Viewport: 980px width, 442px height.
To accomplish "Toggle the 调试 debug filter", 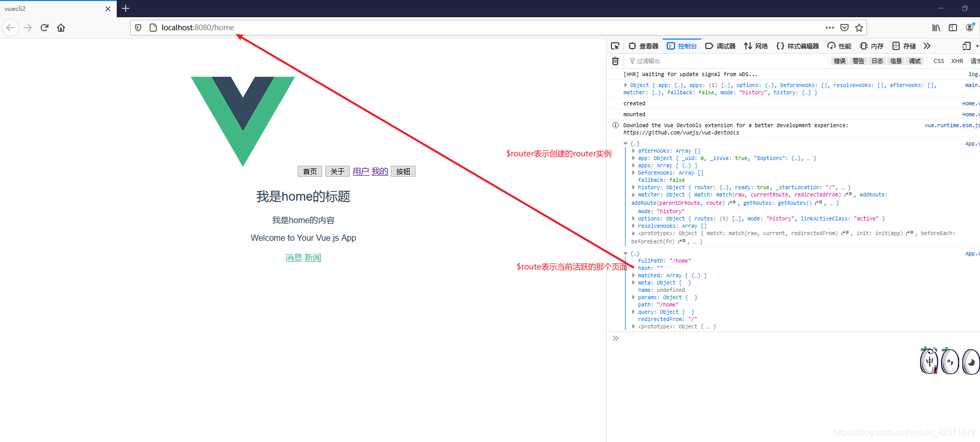I will point(915,61).
